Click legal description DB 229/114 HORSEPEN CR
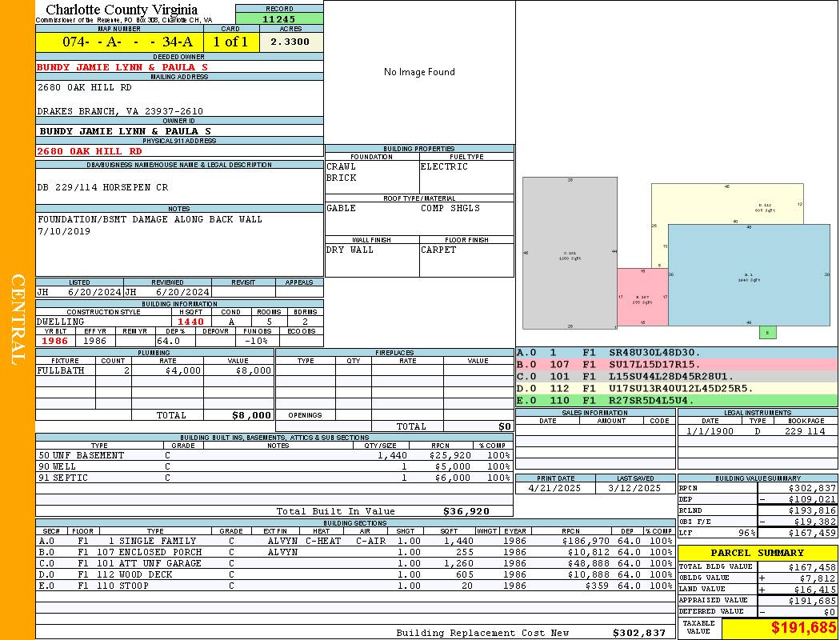 (103, 187)
